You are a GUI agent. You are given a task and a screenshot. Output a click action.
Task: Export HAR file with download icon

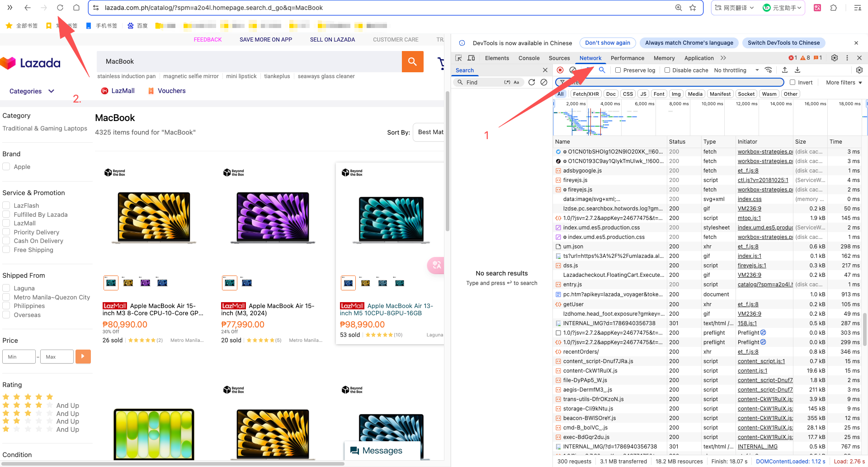coord(797,70)
